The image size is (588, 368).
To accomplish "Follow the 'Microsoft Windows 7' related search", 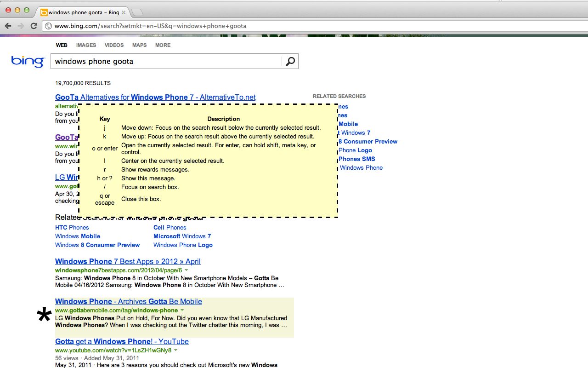I will (182, 236).
